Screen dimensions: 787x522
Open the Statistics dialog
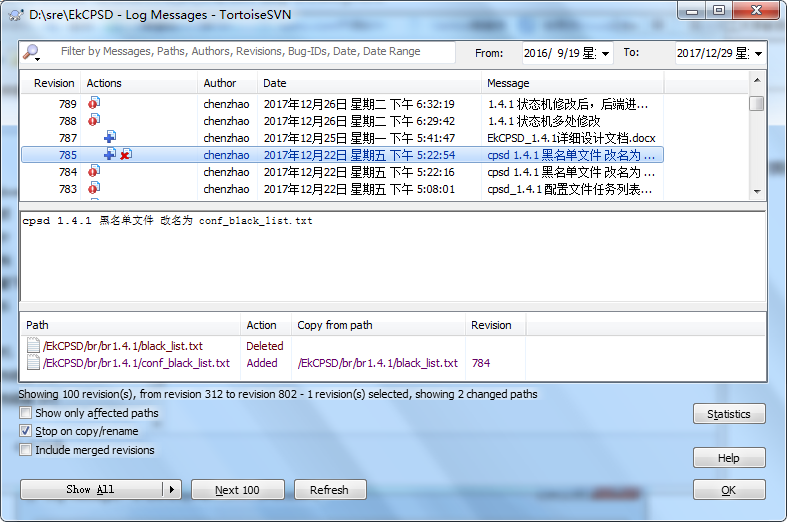[x=729, y=414]
